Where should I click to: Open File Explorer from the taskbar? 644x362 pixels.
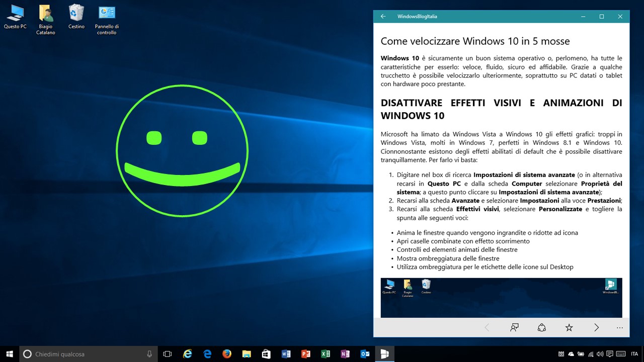coord(247,354)
